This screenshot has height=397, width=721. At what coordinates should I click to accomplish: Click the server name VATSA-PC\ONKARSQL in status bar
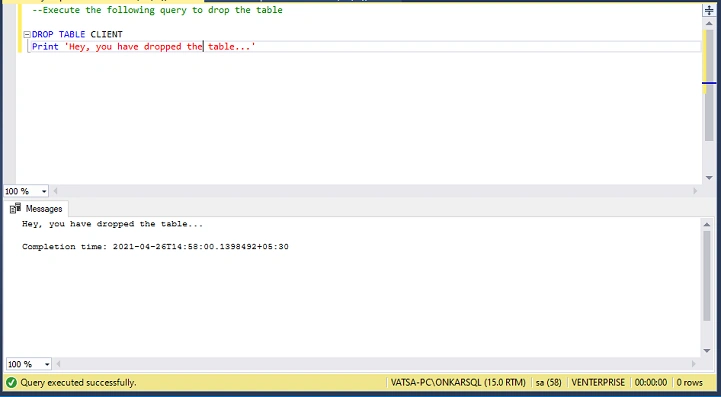458,383
